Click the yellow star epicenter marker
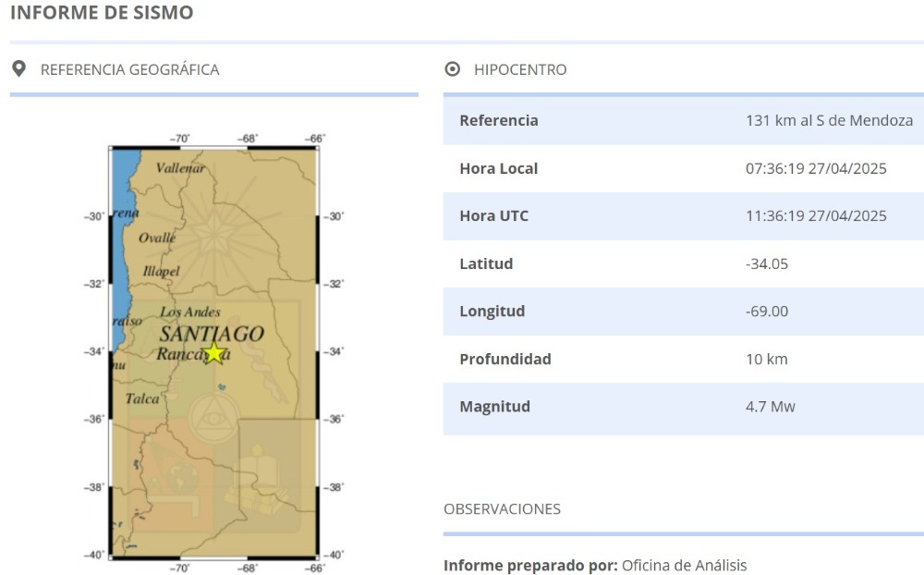924x575 pixels. point(214,352)
